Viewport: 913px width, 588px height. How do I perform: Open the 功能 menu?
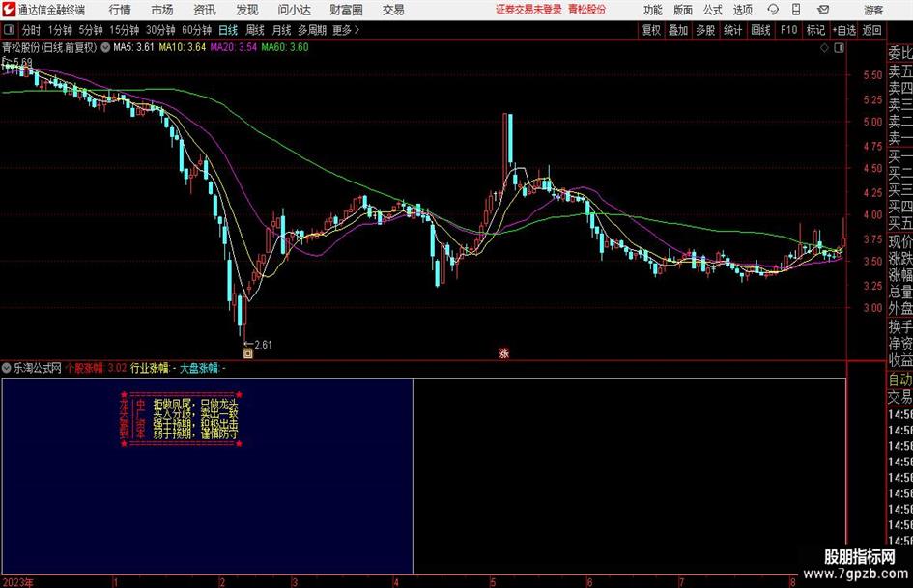[x=653, y=10]
